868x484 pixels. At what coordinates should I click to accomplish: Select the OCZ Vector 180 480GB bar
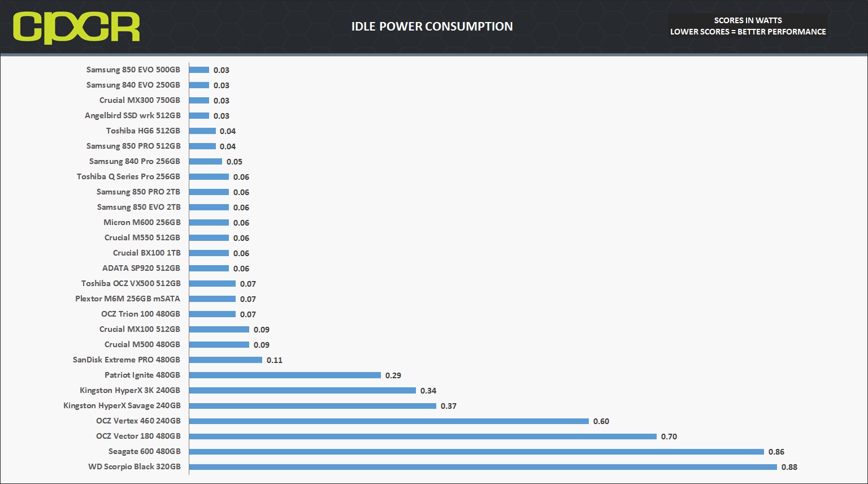coord(423,437)
